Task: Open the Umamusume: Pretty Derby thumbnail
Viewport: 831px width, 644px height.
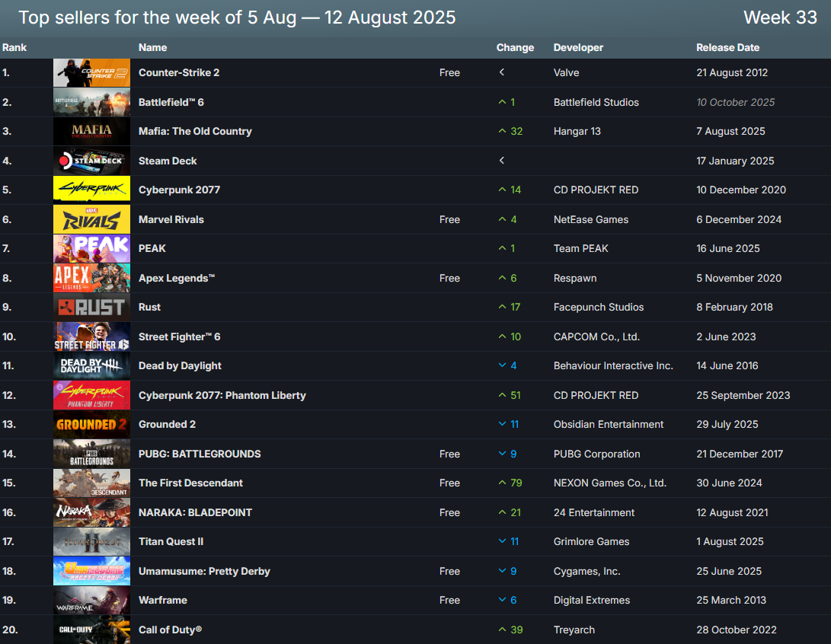Action: (x=91, y=571)
